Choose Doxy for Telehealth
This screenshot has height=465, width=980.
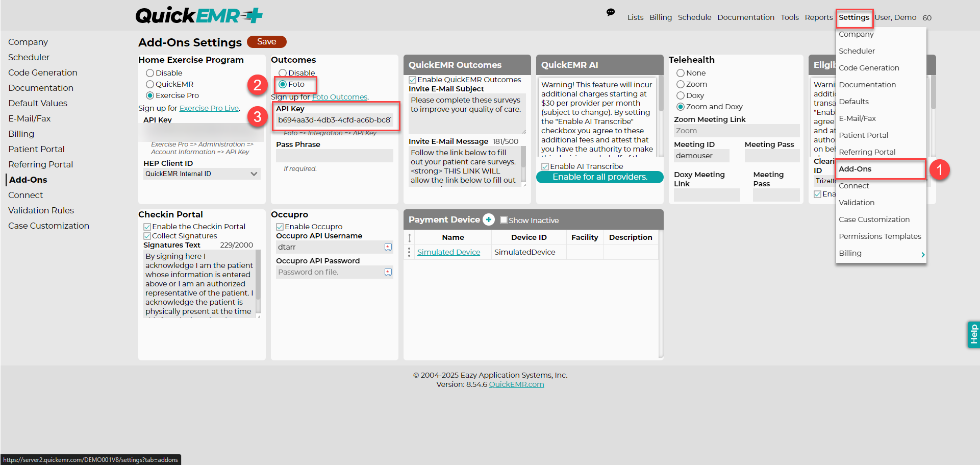coord(681,95)
